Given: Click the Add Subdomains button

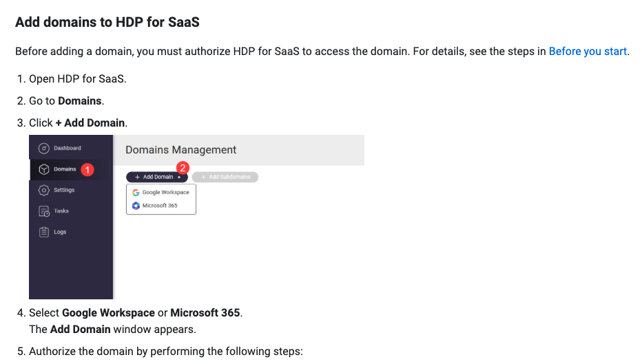Looking at the screenshot, I should (225, 178).
